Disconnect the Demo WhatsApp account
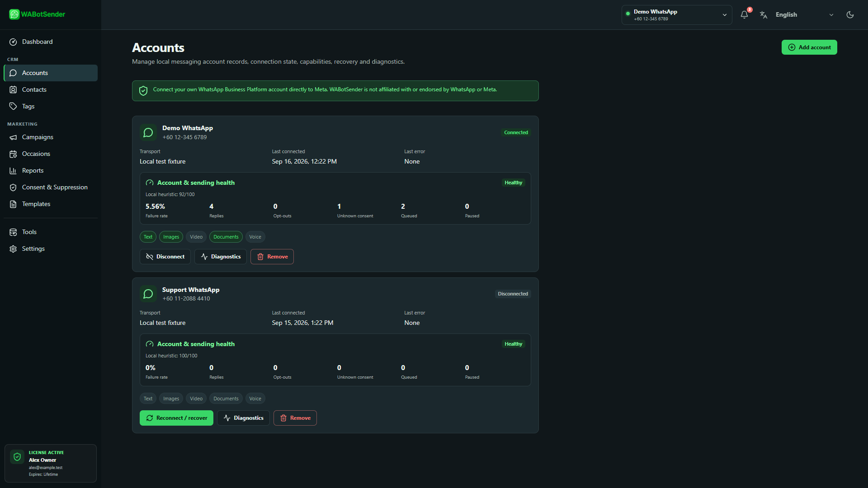Image resolution: width=868 pixels, height=488 pixels. (x=165, y=257)
